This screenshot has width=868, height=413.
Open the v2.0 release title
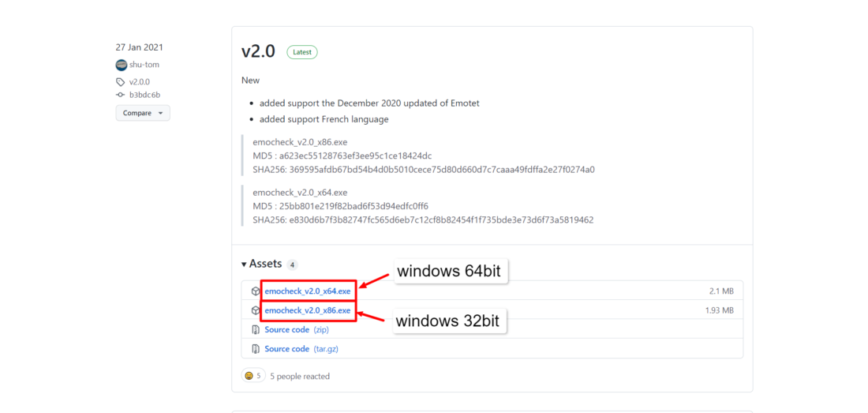pos(258,51)
